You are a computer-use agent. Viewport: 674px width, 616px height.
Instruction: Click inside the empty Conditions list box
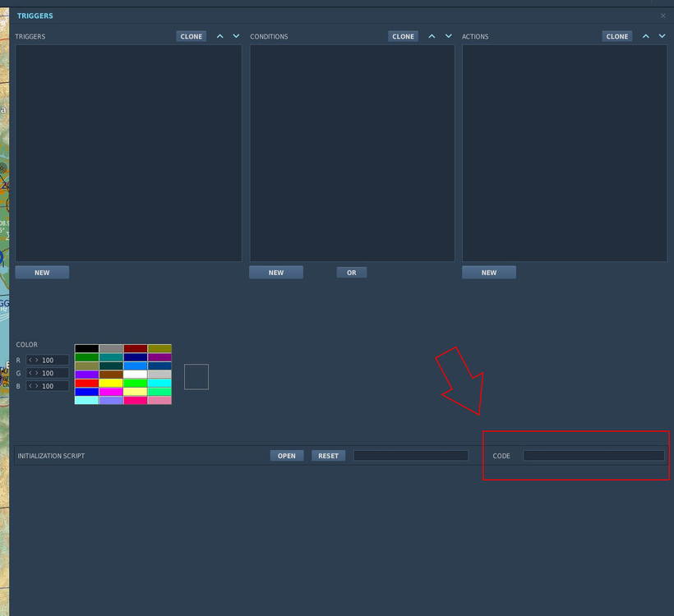[x=352, y=153]
